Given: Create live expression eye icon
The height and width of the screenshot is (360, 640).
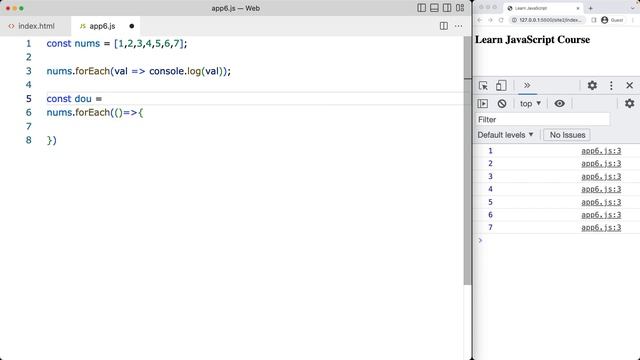Looking at the screenshot, I should [560, 104].
